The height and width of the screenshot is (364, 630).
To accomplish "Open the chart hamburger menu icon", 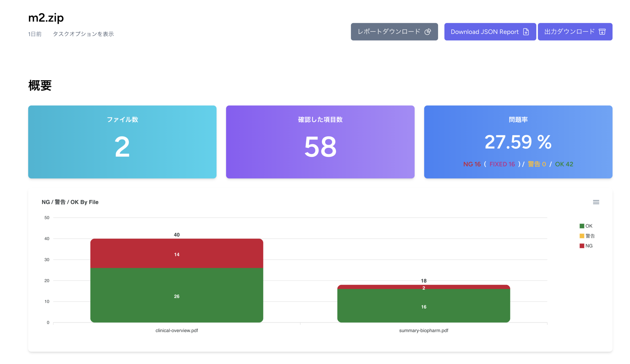I will (x=596, y=202).
